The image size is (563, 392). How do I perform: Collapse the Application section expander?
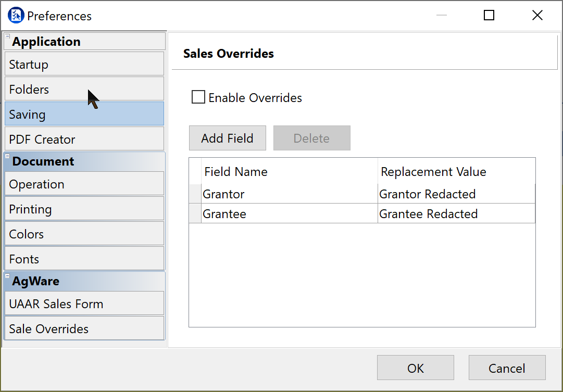(x=8, y=36)
